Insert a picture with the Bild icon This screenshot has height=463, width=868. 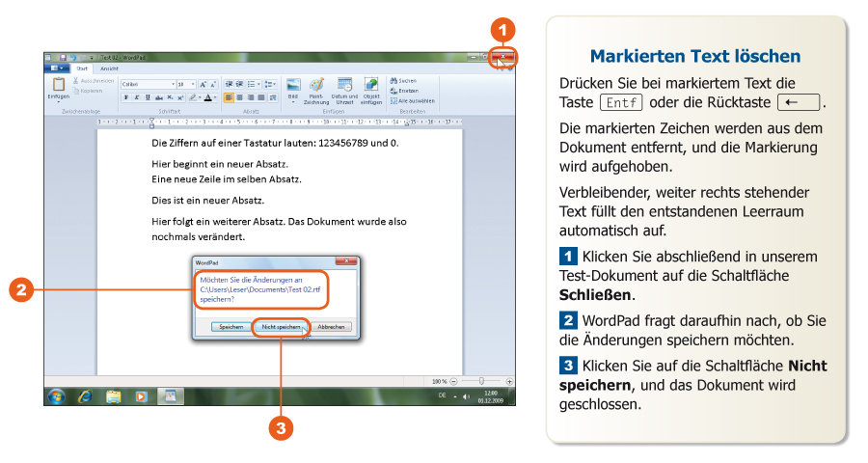293,85
